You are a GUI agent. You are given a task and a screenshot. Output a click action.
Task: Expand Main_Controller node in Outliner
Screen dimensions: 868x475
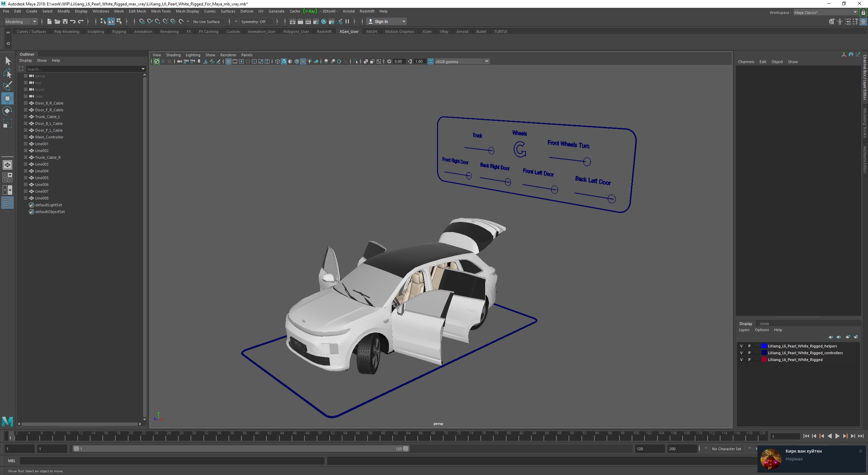point(25,137)
